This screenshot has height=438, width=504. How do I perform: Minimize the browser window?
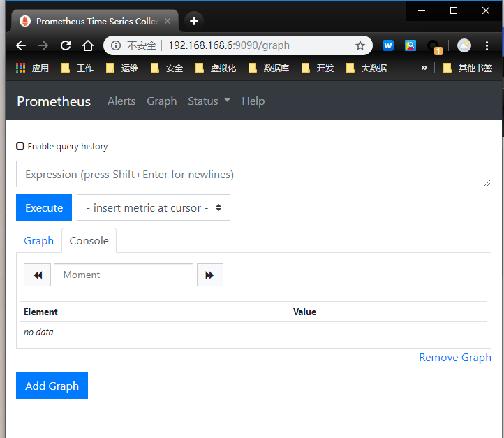coord(422,10)
